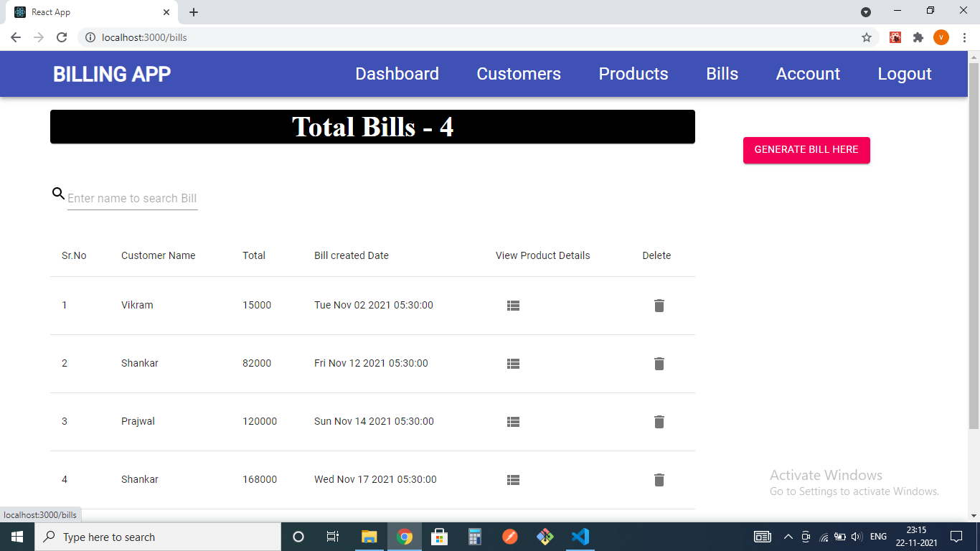This screenshot has height=551, width=980.
Task: Delete Prajwal's bill with the trash icon
Action: (659, 421)
